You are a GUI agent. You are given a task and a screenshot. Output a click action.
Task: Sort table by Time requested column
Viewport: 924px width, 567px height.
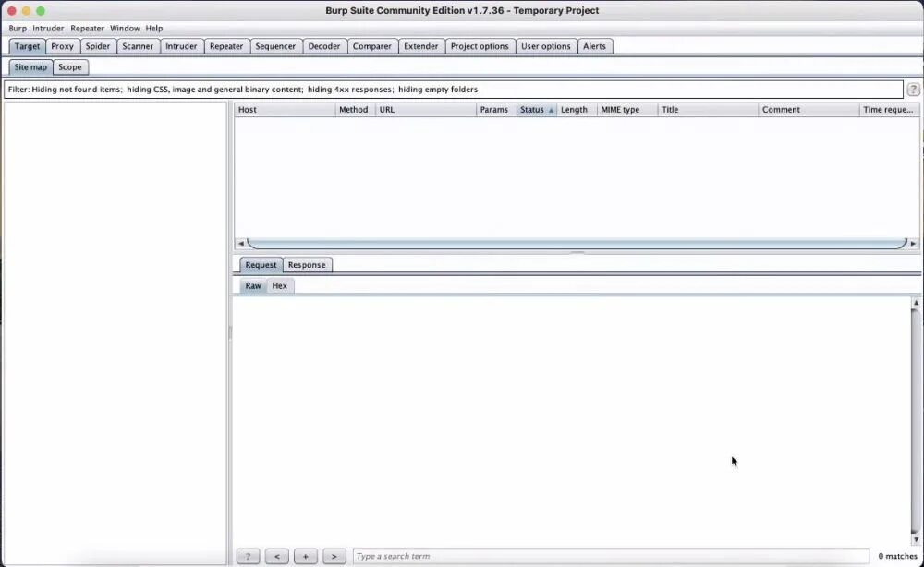889,110
